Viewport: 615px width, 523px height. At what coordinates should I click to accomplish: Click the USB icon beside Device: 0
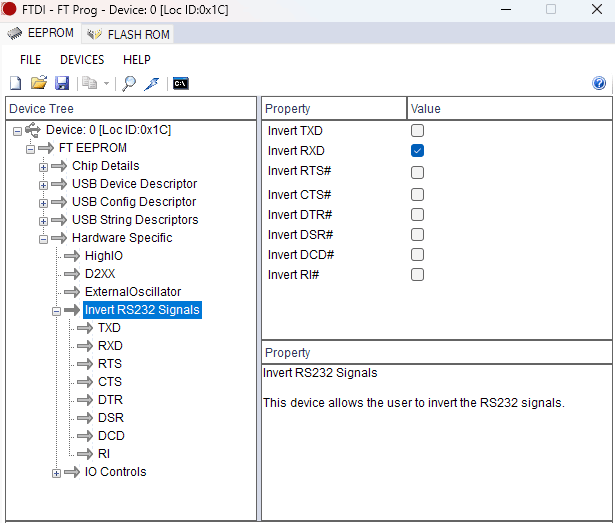[33, 130]
